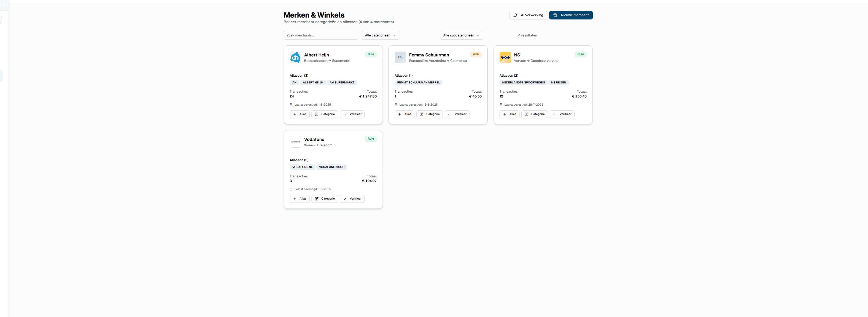Screen dimensions: 868x317
Task: Click the Albert Heijn logo
Action: pos(295,57)
